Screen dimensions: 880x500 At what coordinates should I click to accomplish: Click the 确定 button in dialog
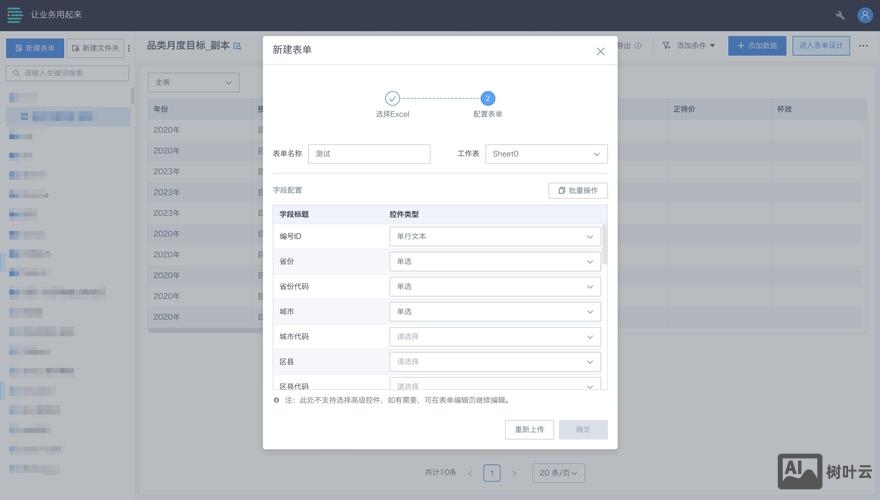(583, 429)
